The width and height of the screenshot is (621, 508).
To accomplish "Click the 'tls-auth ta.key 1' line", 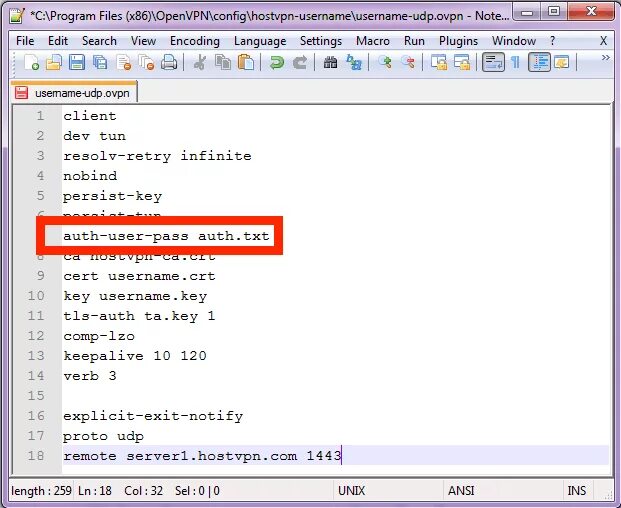I will (139, 316).
